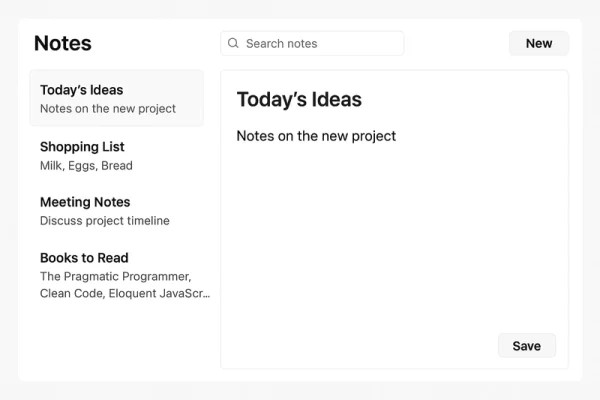The height and width of the screenshot is (400, 600).
Task: Place cursor in the note body text
Action: point(316,136)
